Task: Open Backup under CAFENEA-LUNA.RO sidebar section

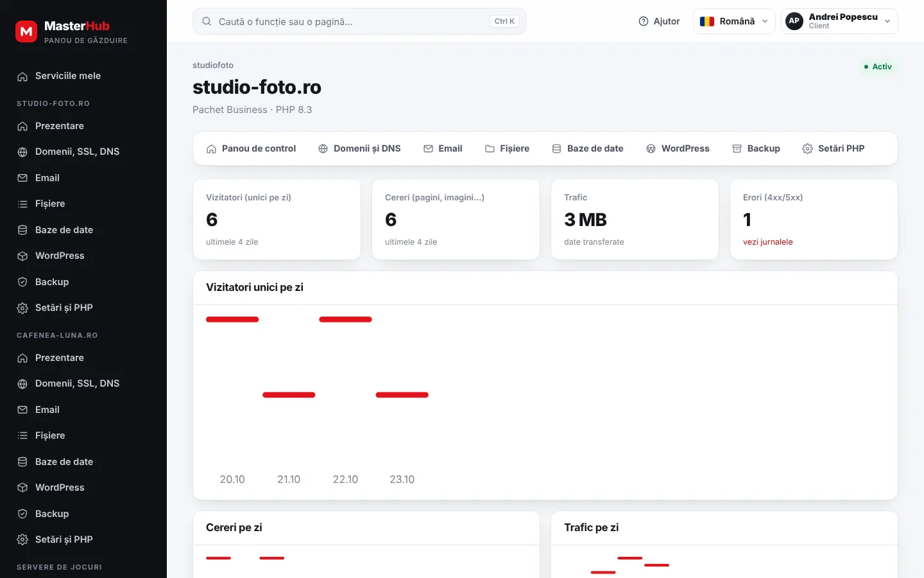Action: pos(83,514)
